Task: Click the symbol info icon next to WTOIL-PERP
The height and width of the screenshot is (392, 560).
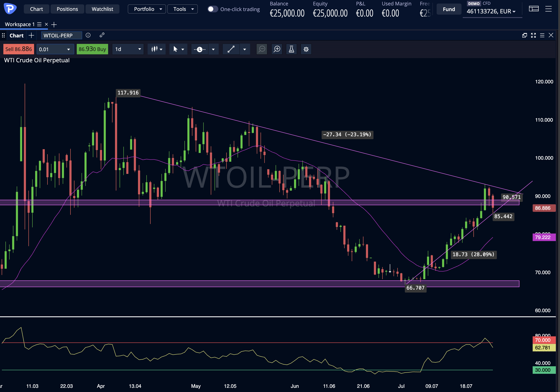Action: tap(88, 35)
